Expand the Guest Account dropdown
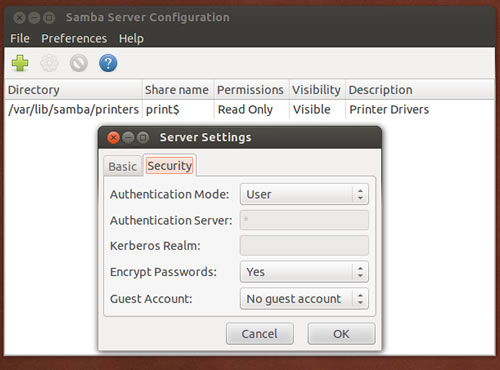This screenshot has height=370, width=500. [x=304, y=299]
